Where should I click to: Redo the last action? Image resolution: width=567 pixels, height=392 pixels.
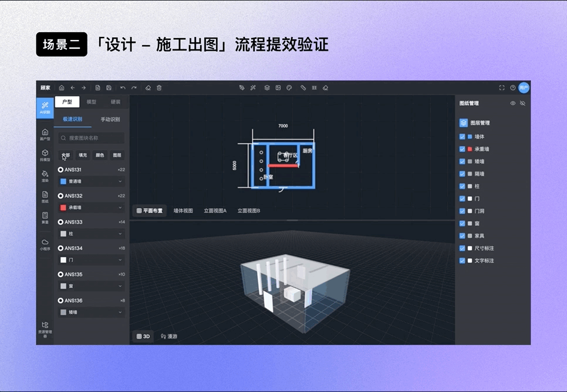pos(134,88)
